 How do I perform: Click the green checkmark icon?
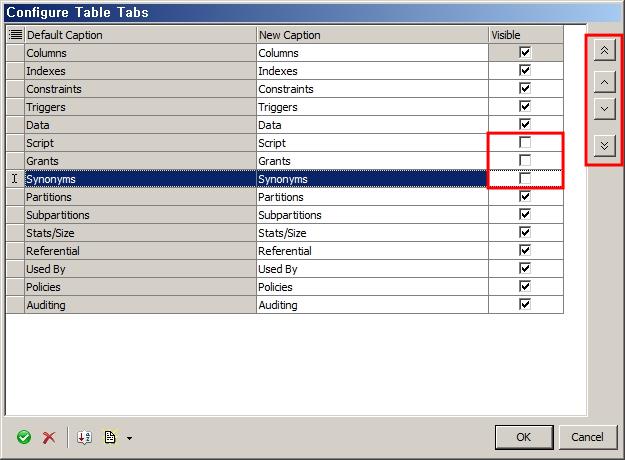(24, 437)
